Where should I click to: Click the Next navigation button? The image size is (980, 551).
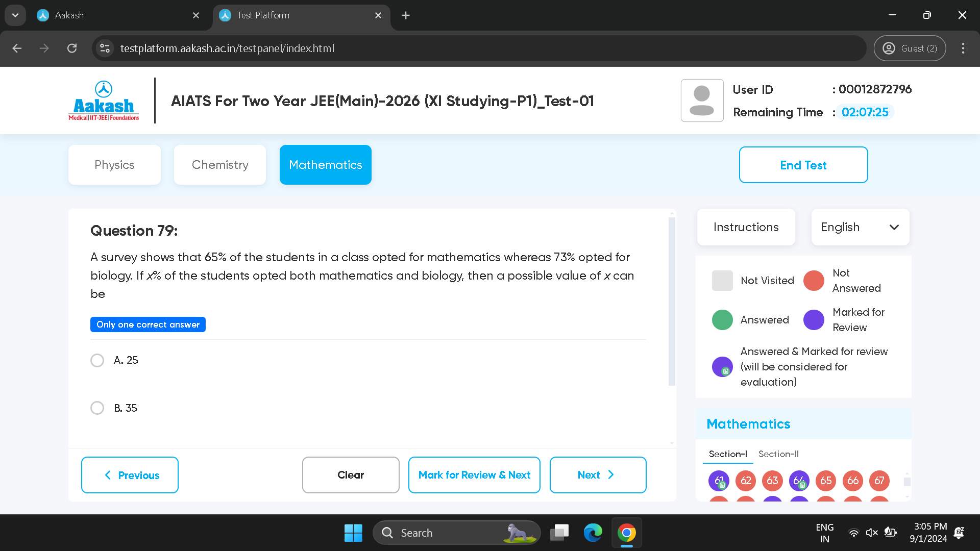(598, 475)
